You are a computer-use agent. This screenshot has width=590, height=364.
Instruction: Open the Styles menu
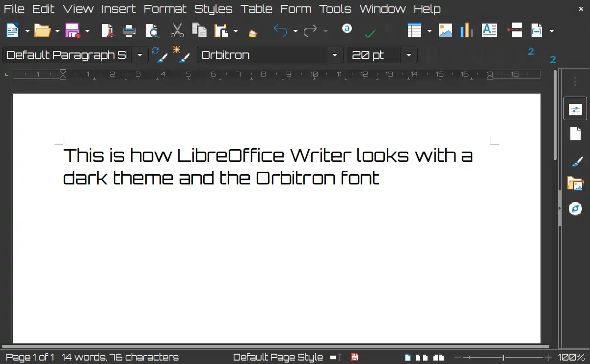pyautogui.click(x=214, y=9)
